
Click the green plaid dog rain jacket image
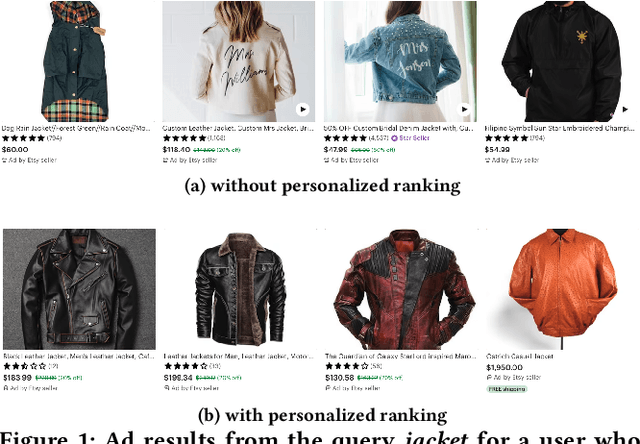[77, 61]
